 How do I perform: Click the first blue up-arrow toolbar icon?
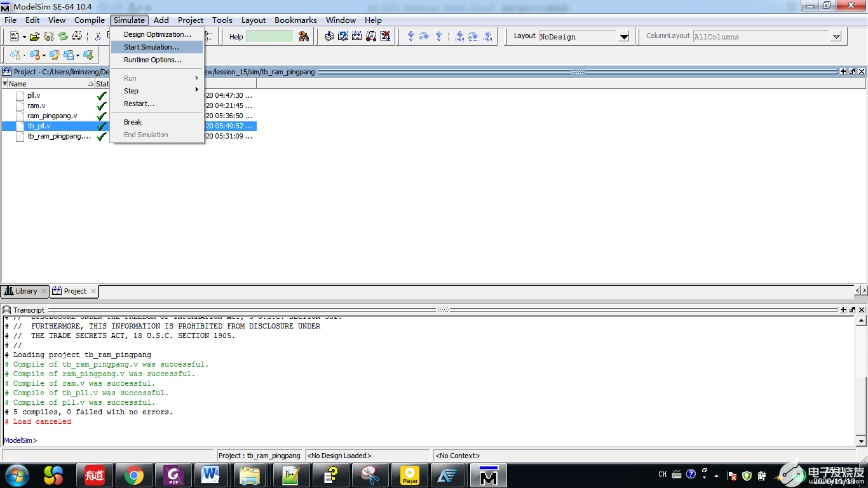[410, 37]
